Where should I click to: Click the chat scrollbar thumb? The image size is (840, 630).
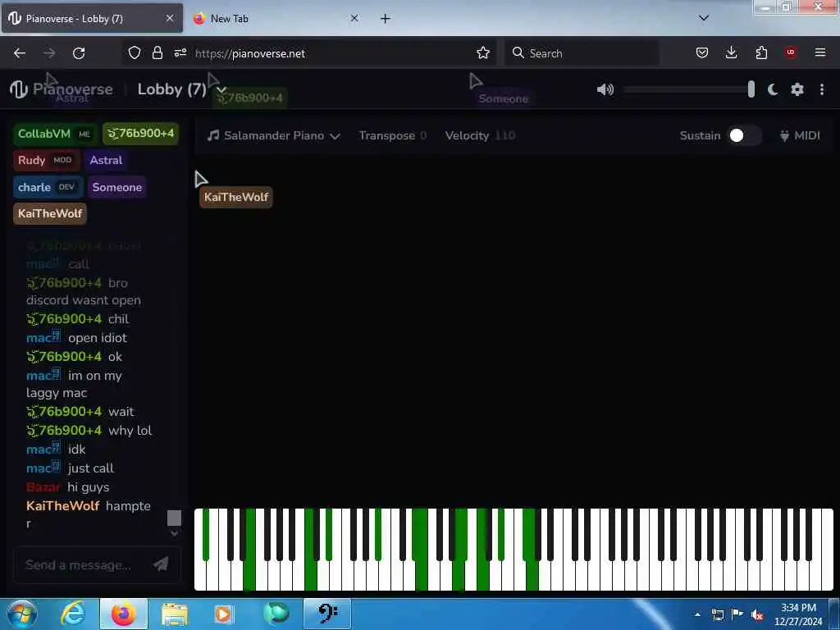174,518
